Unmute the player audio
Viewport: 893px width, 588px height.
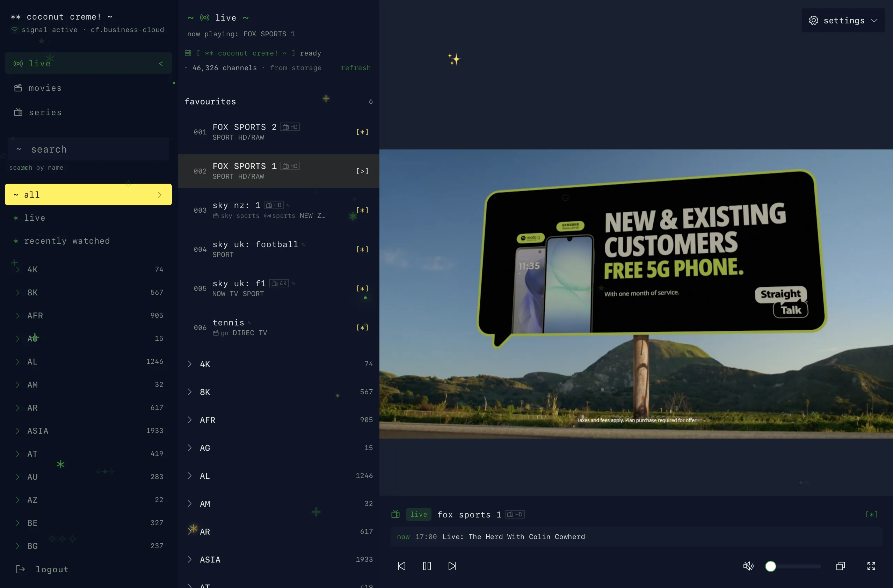(x=748, y=566)
